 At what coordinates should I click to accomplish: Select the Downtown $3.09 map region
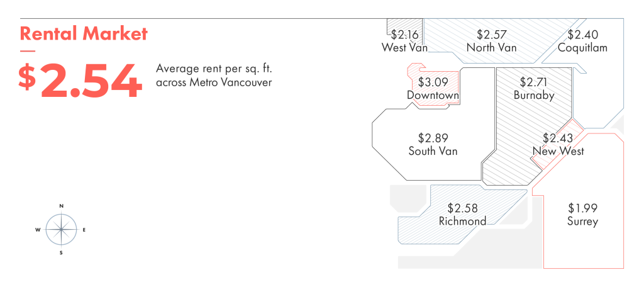pos(433,86)
